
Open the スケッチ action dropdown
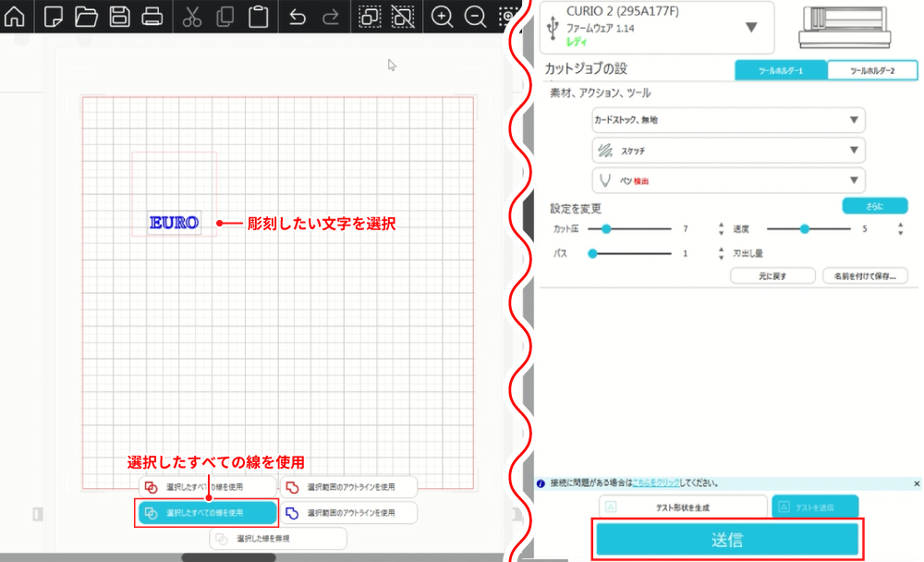point(728,150)
